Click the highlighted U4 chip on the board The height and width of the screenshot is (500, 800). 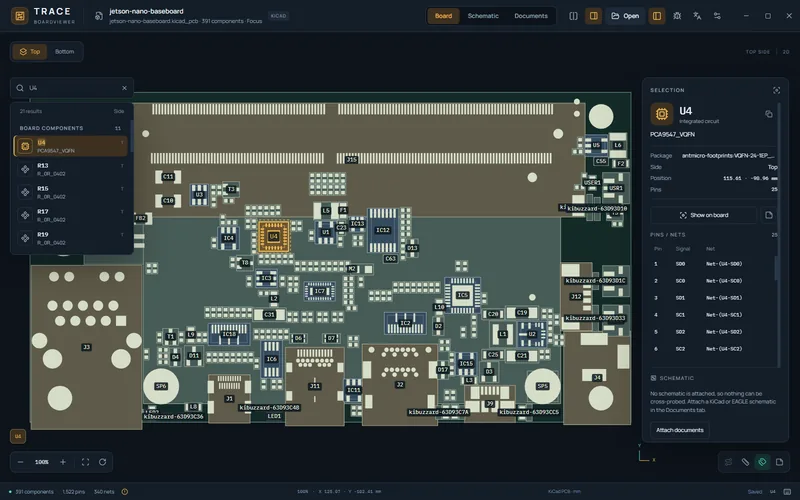point(273,236)
